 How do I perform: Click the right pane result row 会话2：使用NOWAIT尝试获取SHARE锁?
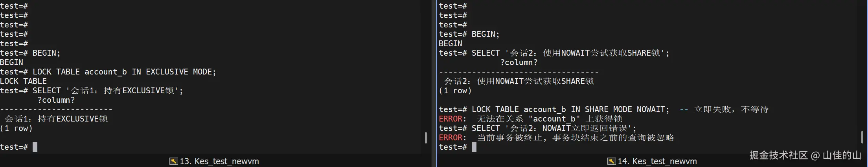tap(519, 81)
